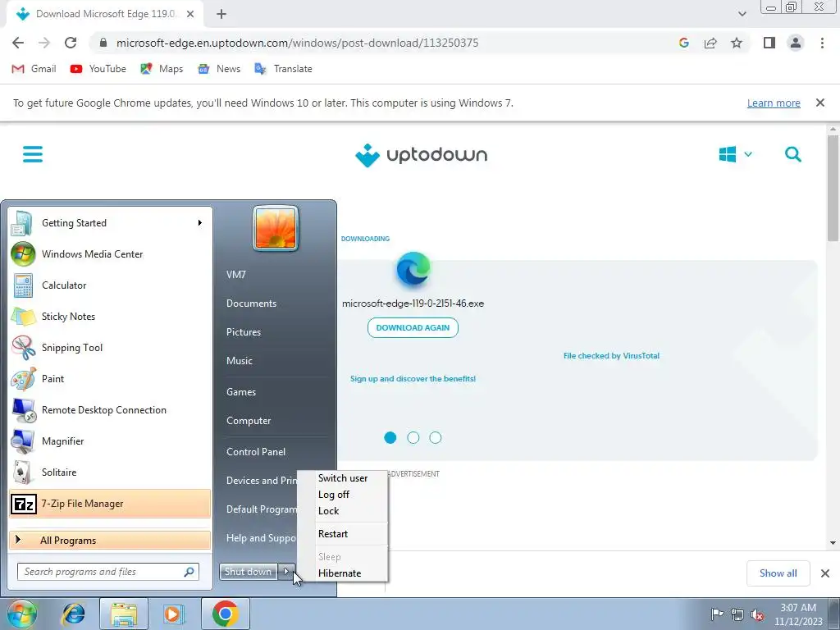The height and width of the screenshot is (630, 840).
Task: Open Internet Explorer from taskbar
Action: [73, 614]
